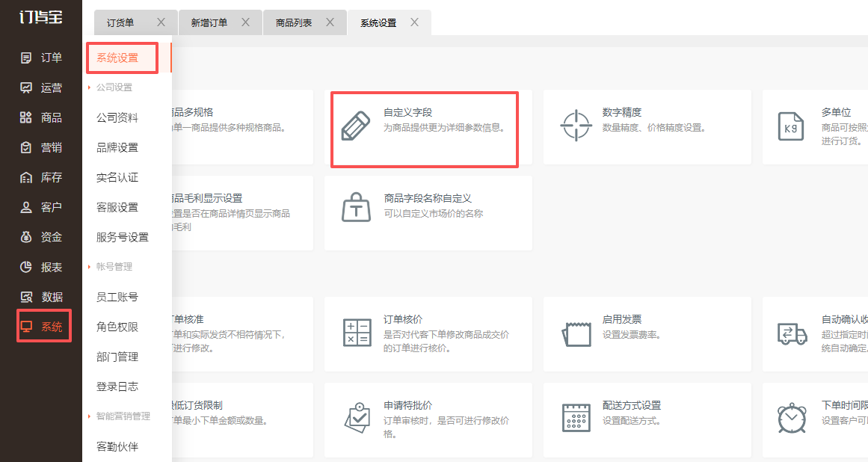Open the 订单核准 settings card
The image size is (868, 462).
(242, 334)
